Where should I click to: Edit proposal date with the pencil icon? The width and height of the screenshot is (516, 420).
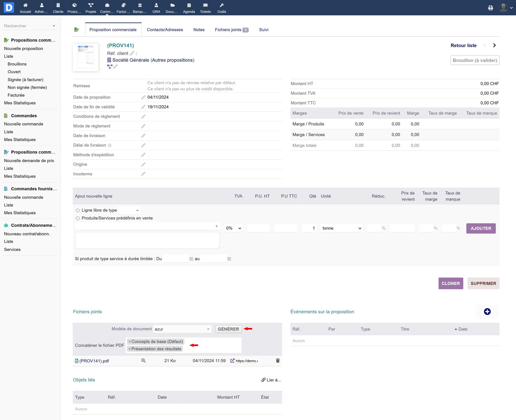(143, 97)
